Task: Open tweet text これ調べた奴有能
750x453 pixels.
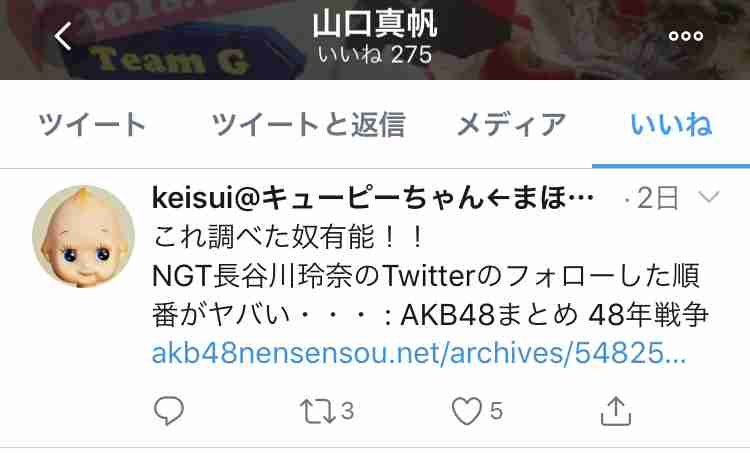Action: tap(288, 237)
